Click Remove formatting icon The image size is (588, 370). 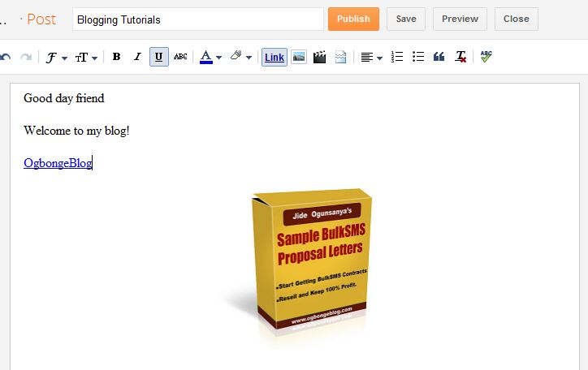pos(460,57)
